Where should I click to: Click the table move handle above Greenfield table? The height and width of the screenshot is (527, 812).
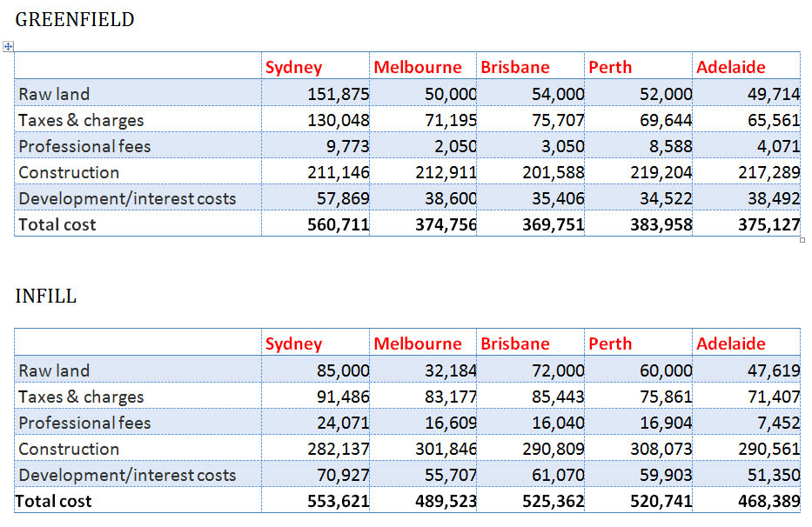click(9, 46)
